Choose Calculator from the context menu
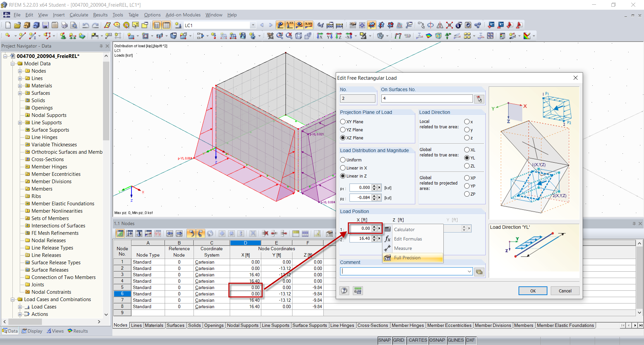 405,229
